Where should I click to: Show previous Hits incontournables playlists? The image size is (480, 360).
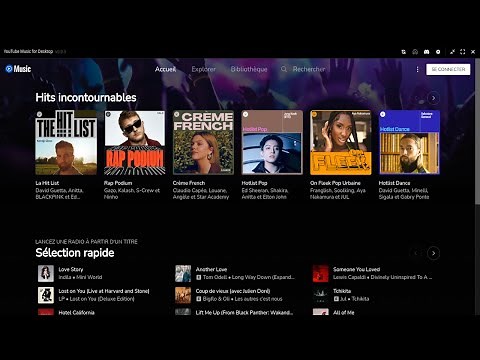(x=417, y=98)
